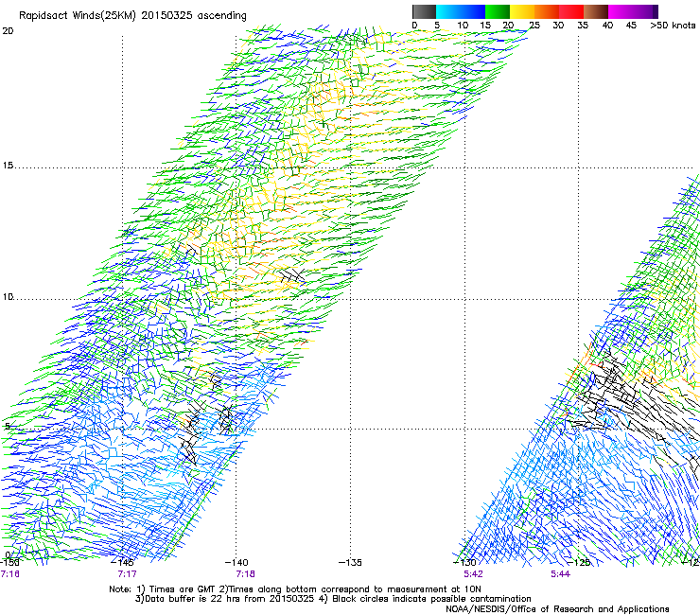Click the purple time stamp '7:17'
Image resolution: width=700 pixels, height=615 pixels.
[x=128, y=574]
